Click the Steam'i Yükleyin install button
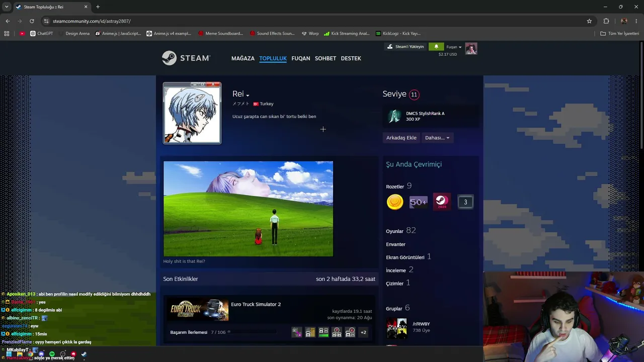The height and width of the screenshot is (362, 644). (x=406, y=47)
